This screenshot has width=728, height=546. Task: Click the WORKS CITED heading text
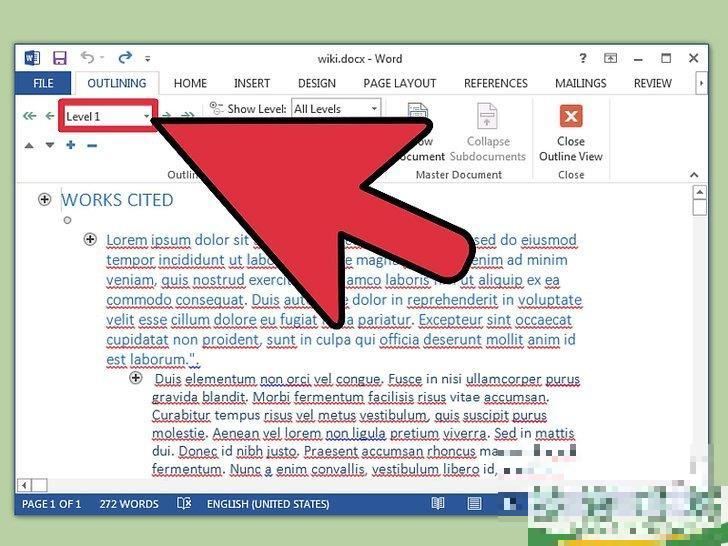tap(117, 200)
